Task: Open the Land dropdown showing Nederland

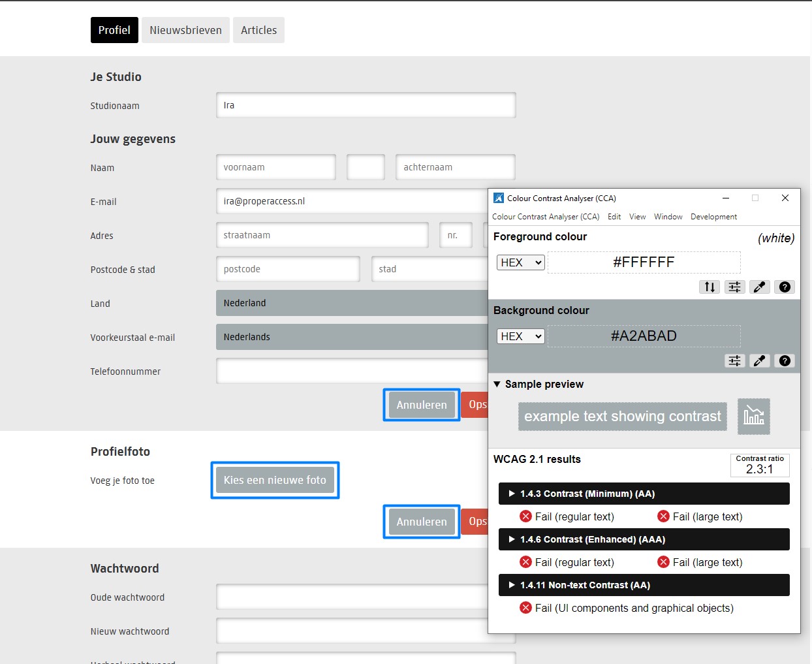Action: click(x=352, y=303)
